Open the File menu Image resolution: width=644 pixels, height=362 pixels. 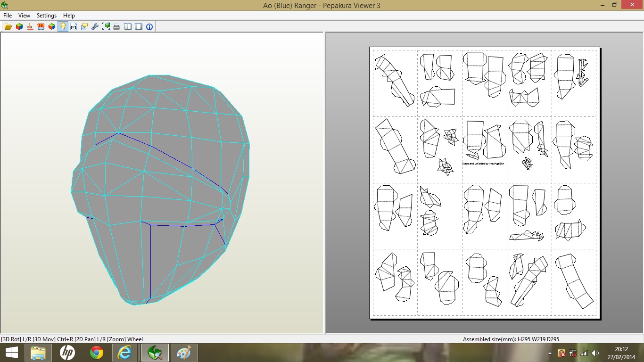(8, 16)
